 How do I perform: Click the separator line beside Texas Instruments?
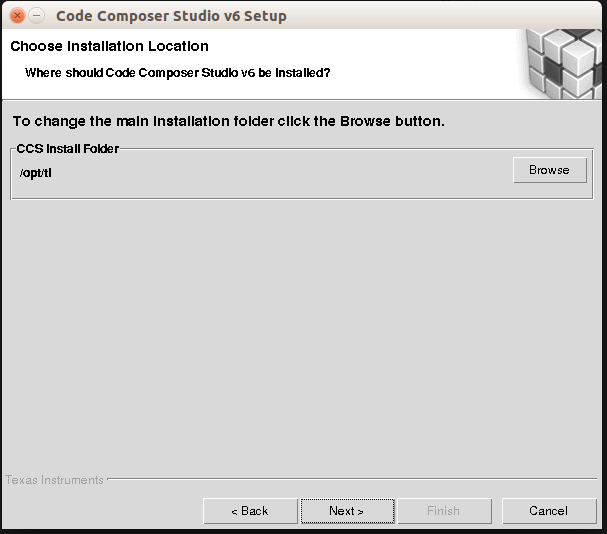point(350,479)
